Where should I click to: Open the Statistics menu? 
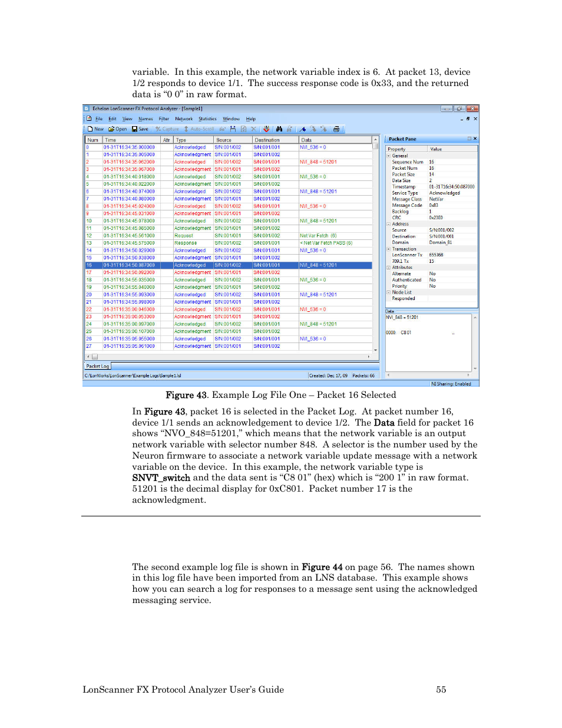(x=207, y=119)
